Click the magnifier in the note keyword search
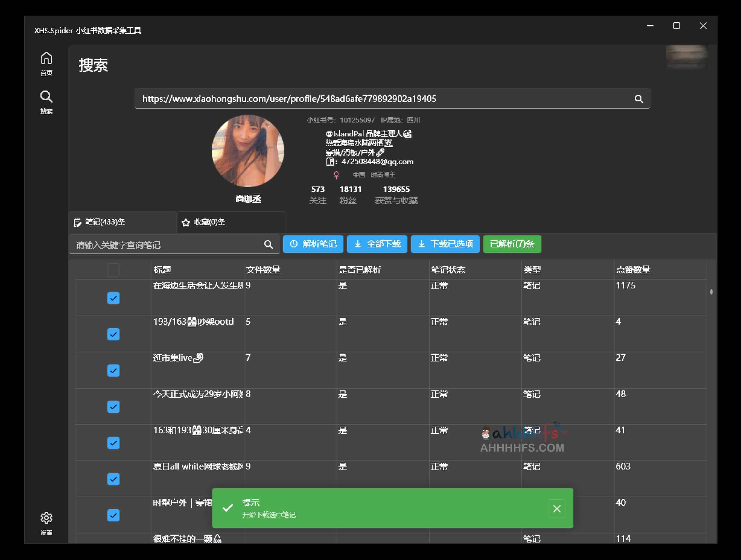 (x=268, y=244)
